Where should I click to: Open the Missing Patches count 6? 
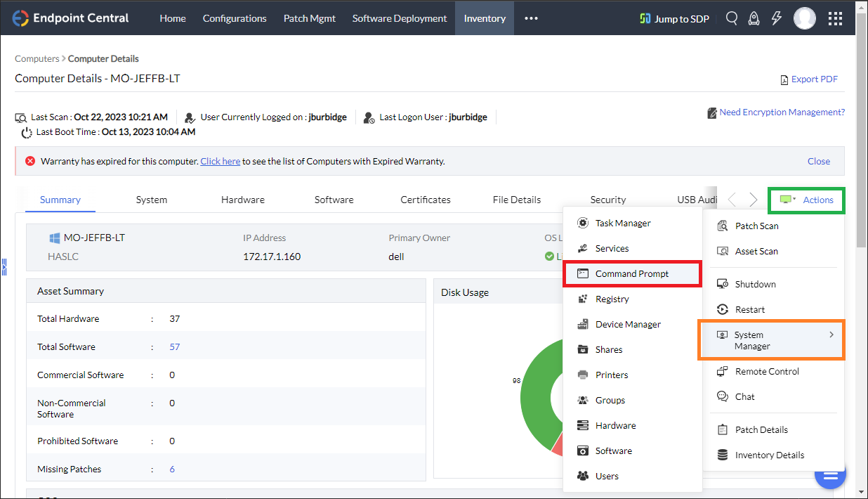click(172, 469)
